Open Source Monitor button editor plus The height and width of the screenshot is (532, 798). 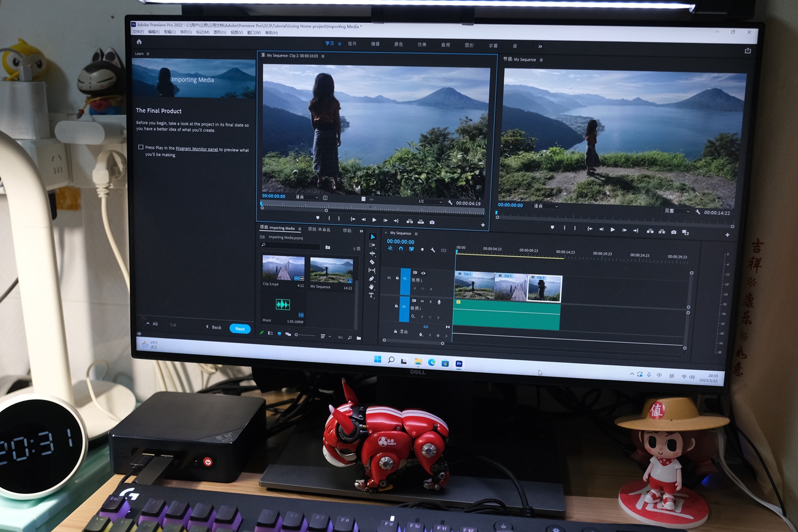point(483,225)
